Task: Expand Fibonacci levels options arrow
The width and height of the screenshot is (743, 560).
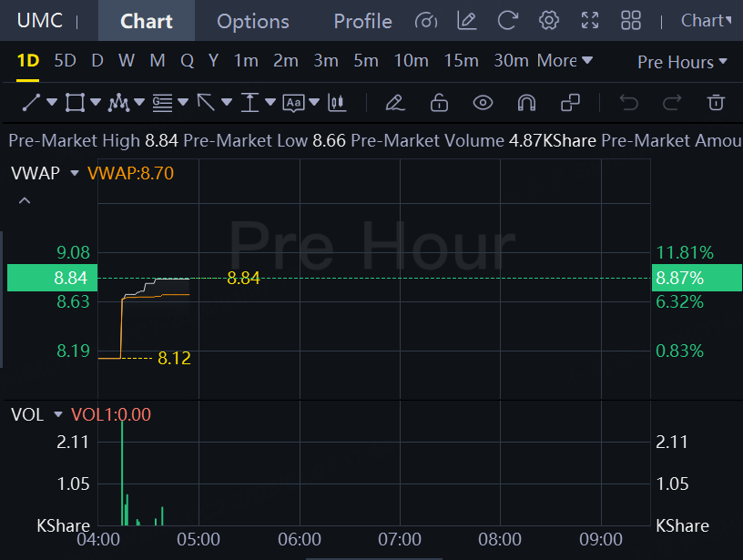Action: point(183,102)
